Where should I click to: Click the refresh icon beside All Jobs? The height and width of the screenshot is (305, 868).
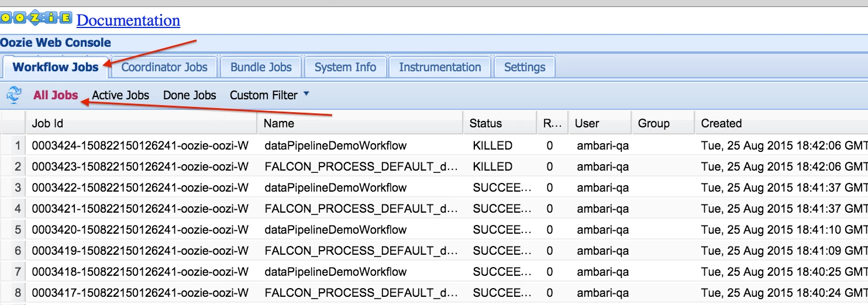(14, 95)
